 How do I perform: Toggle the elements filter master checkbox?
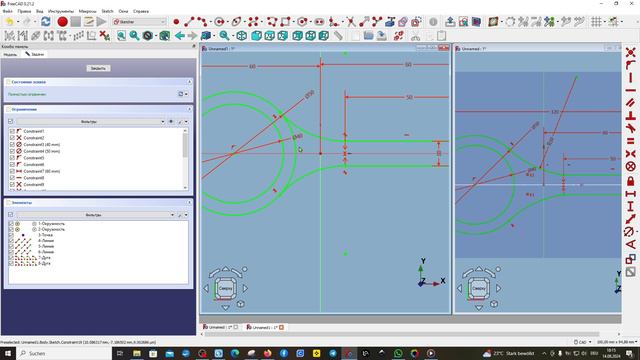(x=11, y=214)
